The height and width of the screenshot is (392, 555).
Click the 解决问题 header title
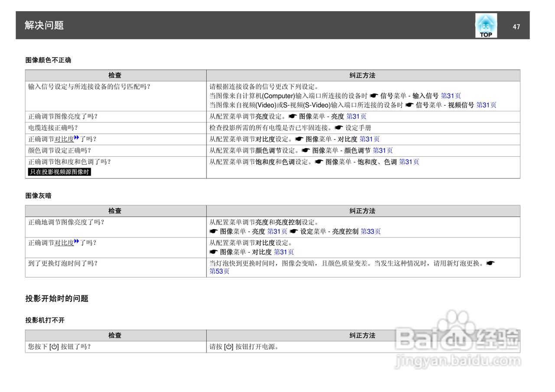pos(44,25)
